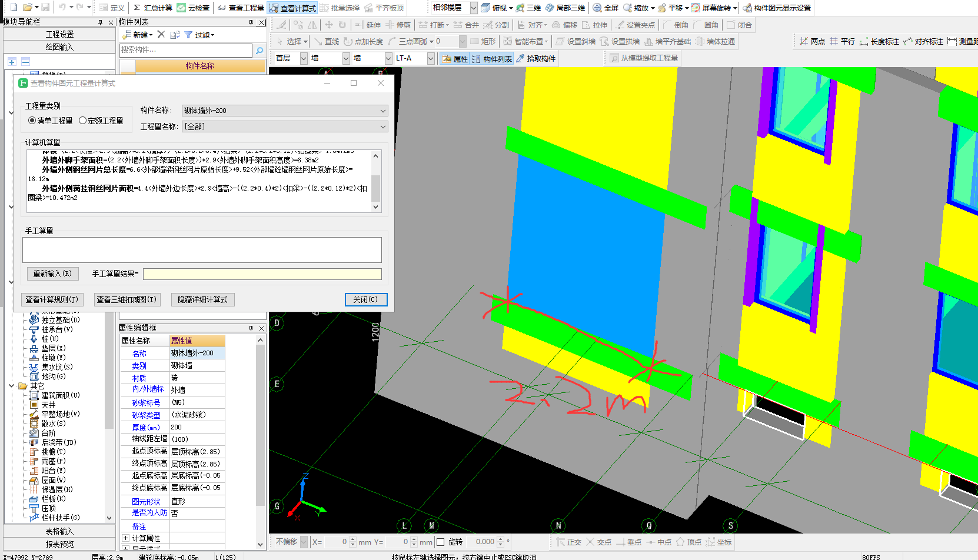Viewport: 978px width, 560px height.
Task: Click the 汇总计算 sum calculation tool
Action: click(152, 8)
